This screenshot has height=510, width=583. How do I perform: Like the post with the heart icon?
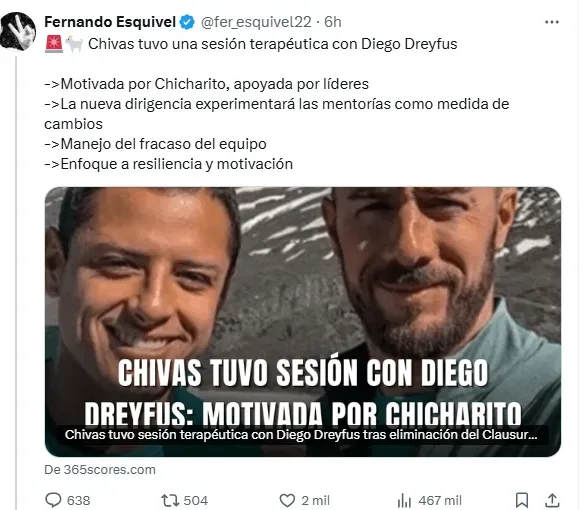287,500
